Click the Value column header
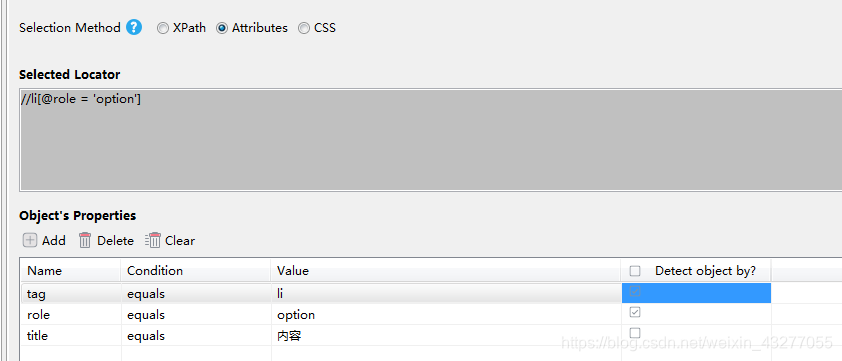Screen dimensions: 842x361 (x=446, y=271)
